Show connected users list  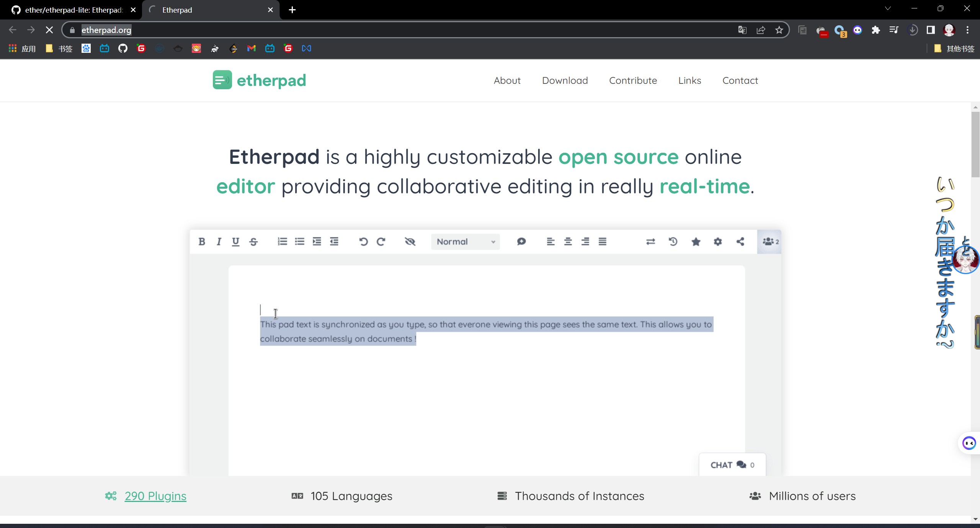pyautogui.click(x=769, y=242)
